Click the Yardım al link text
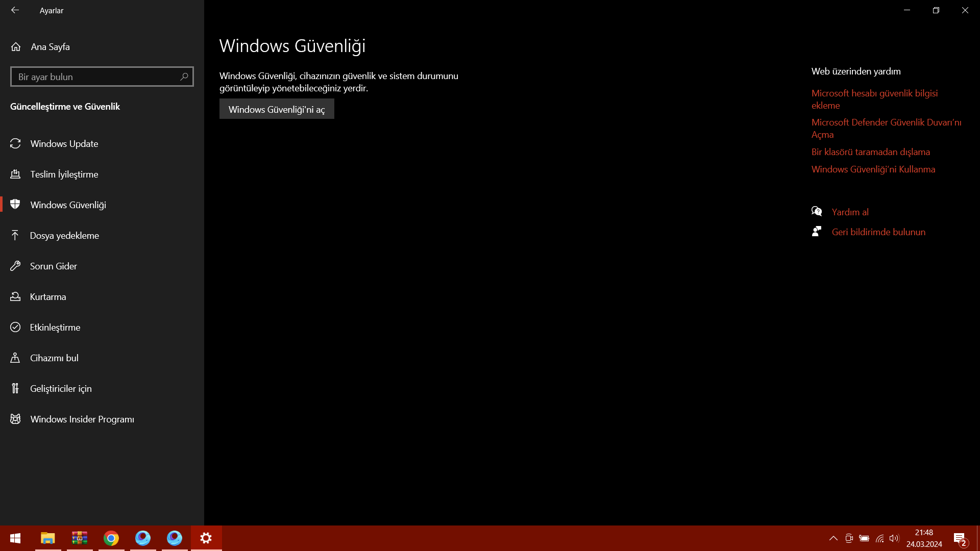980x551 pixels. 850,212
